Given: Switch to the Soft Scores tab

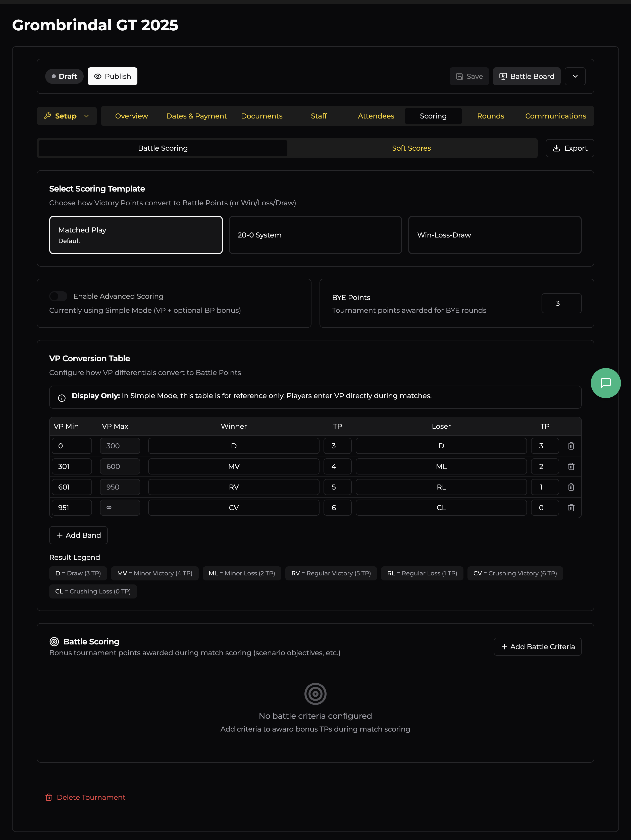Looking at the screenshot, I should tap(411, 148).
